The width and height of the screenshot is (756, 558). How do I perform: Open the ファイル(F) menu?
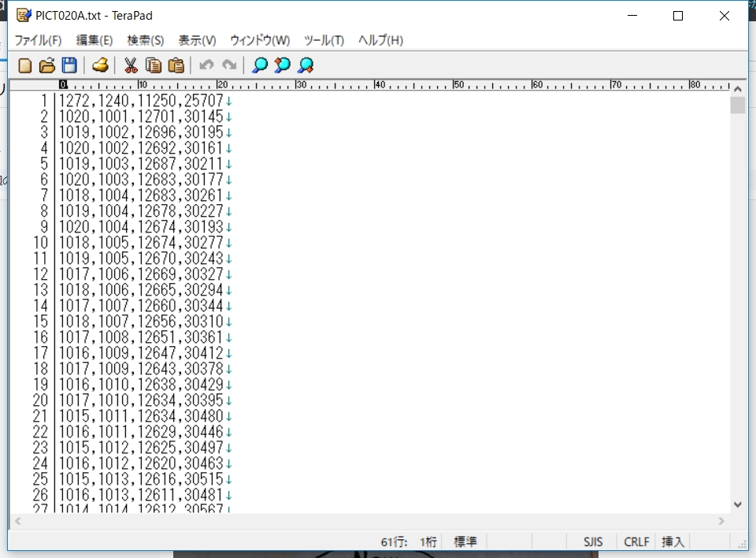(38, 40)
